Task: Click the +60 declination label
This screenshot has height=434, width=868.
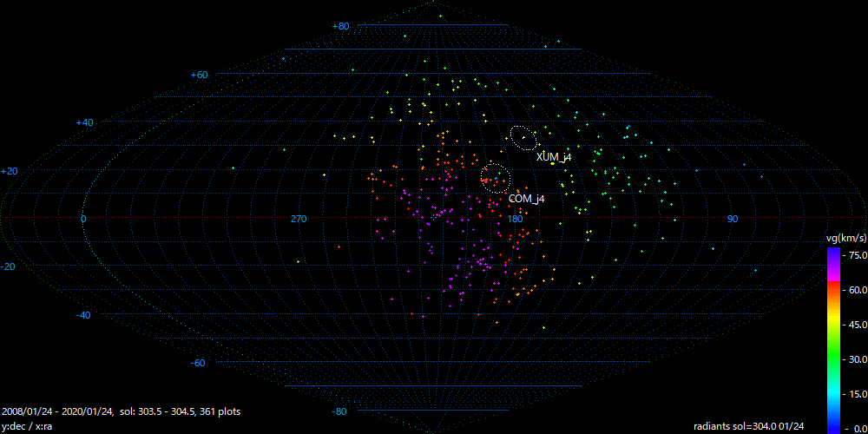Action: tap(199, 76)
